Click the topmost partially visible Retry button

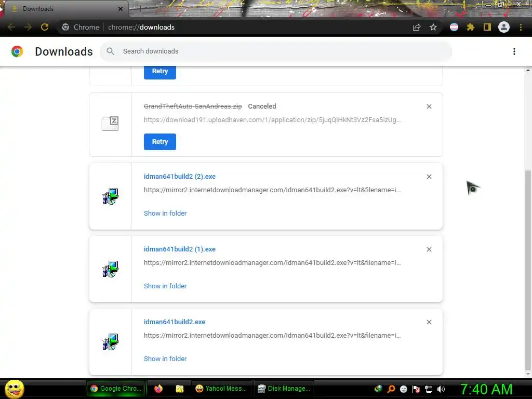(x=160, y=72)
